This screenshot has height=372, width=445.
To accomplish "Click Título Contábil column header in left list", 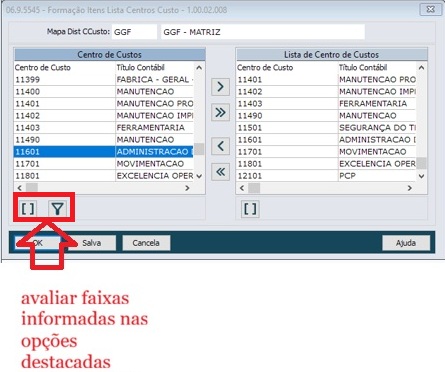I will pos(154,68).
